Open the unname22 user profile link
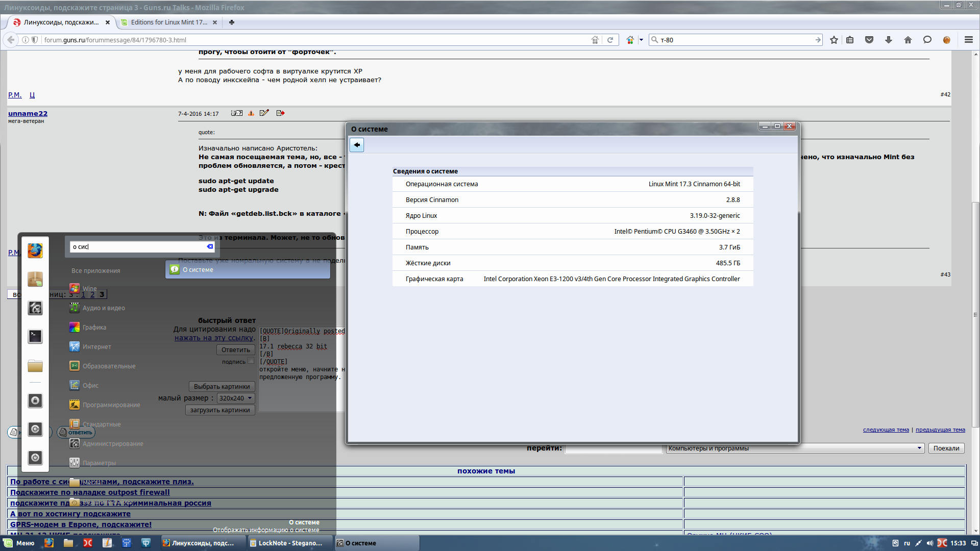The image size is (980, 551). [x=28, y=114]
